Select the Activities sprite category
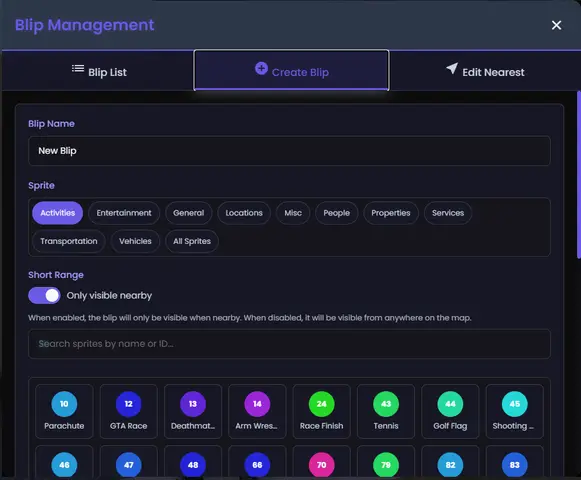This screenshot has width=581, height=480. (x=57, y=213)
